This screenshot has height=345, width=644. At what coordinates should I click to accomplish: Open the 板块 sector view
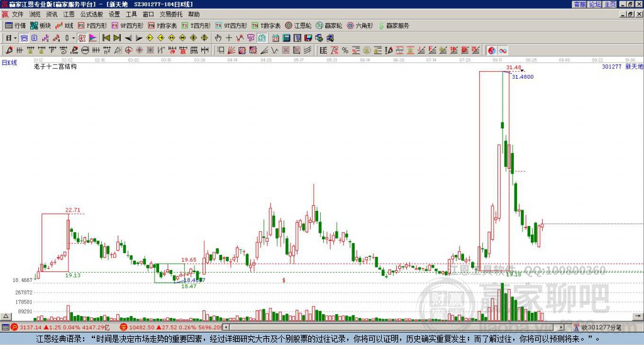tap(41, 25)
